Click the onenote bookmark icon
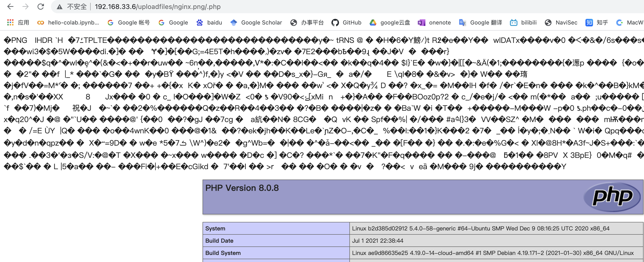The height and width of the screenshot is (262, 644). (421, 22)
